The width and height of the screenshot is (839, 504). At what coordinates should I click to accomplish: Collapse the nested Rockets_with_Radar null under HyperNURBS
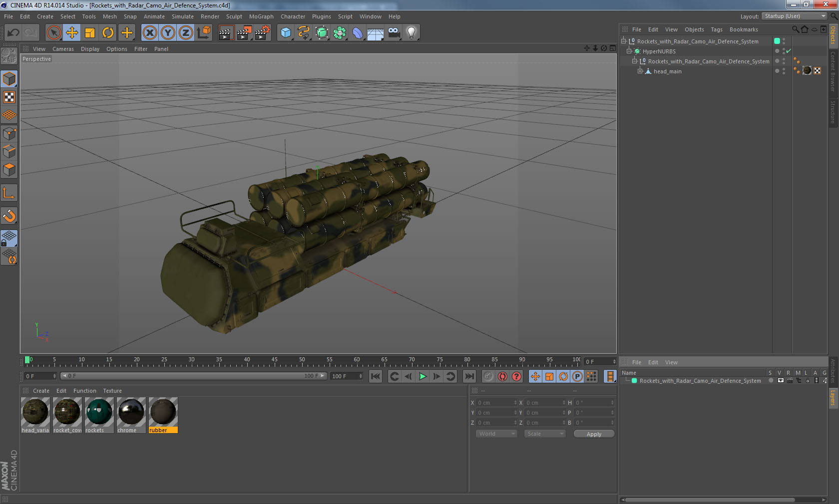tap(635, 61)
